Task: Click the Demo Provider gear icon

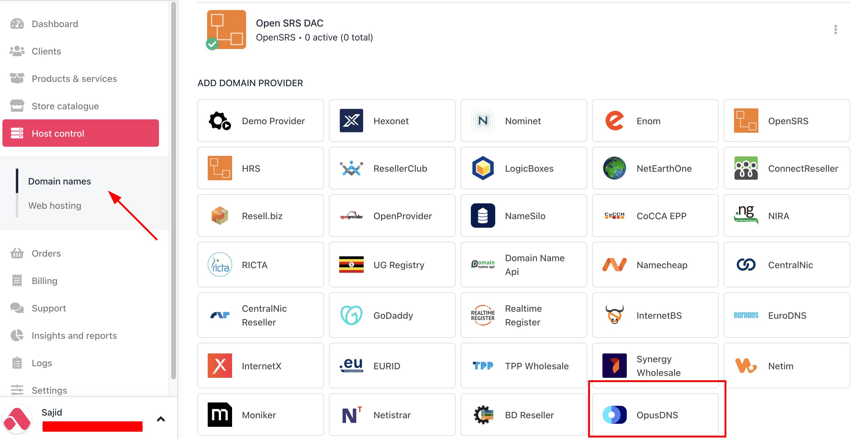Action: click(x=220, y=121)
